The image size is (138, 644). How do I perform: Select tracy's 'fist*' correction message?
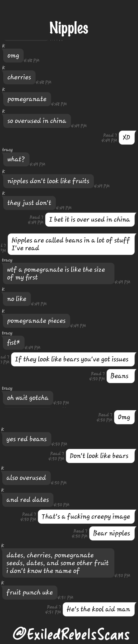[13, 343]
